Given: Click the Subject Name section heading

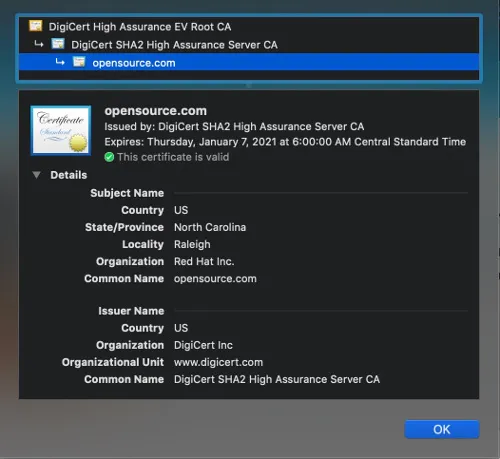Looking at the screenshot, I should click(x=127, y=193).
